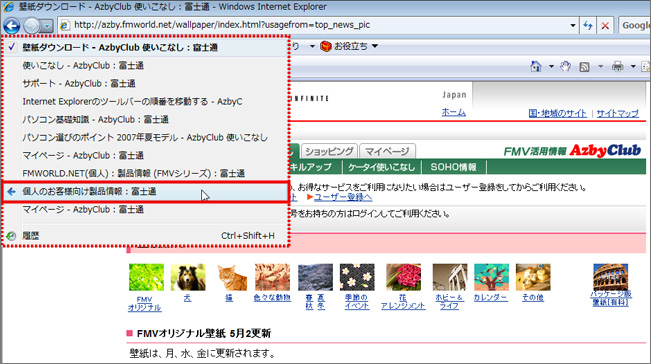651x364 pixels.
Task: Open the ホビー&ライフ wallpaper thumbnail
Action: click(450, 277)
